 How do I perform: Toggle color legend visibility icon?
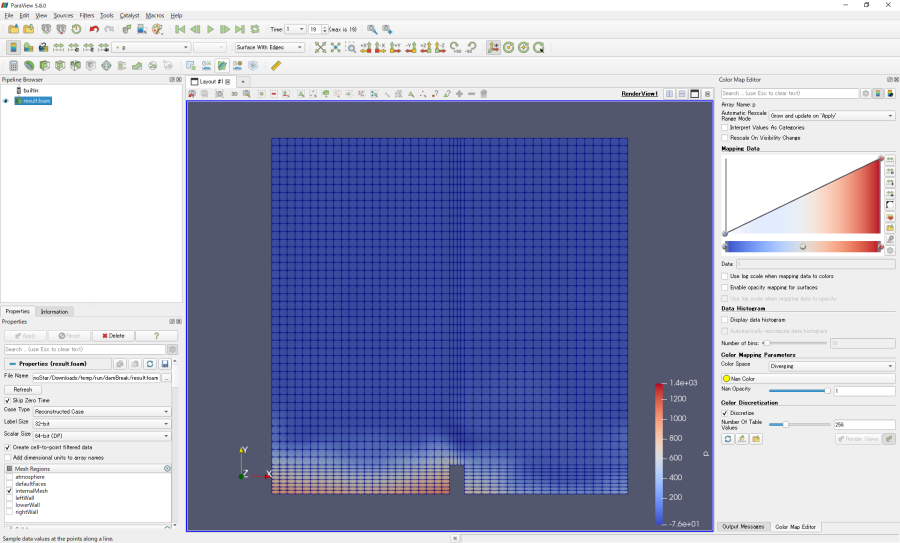[x=13, y=48]
